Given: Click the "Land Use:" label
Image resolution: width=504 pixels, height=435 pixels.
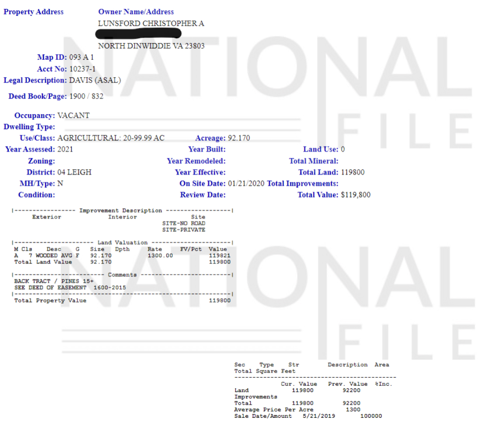Looking at the screenshot, I should (321, 149).
